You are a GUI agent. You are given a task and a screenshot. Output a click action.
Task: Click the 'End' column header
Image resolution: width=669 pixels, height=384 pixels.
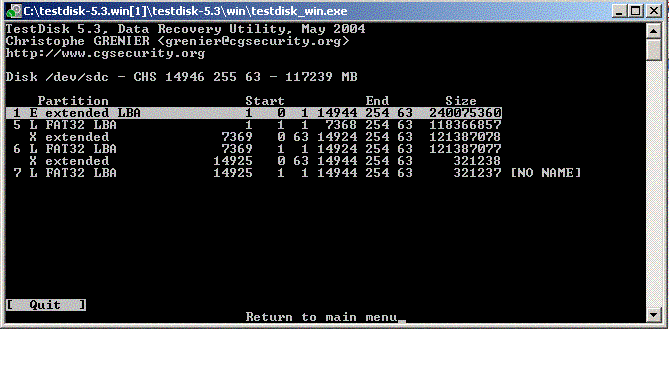click(x=377, y=101)
